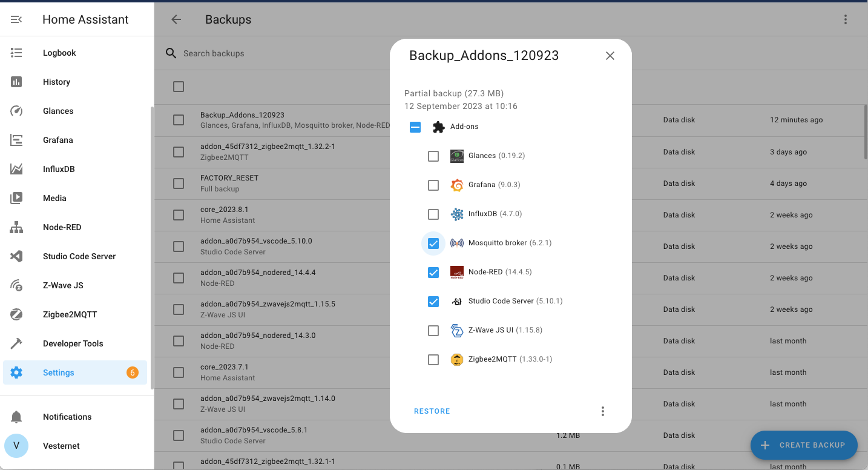Close the Backup_Addons_120923 dialog
The image size is (868, 470).
610,56
